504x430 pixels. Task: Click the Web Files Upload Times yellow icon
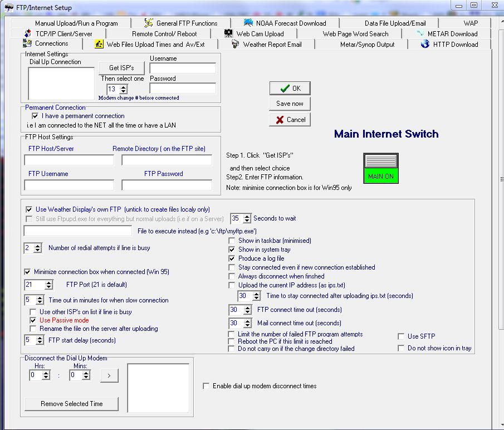pos(99,44)
